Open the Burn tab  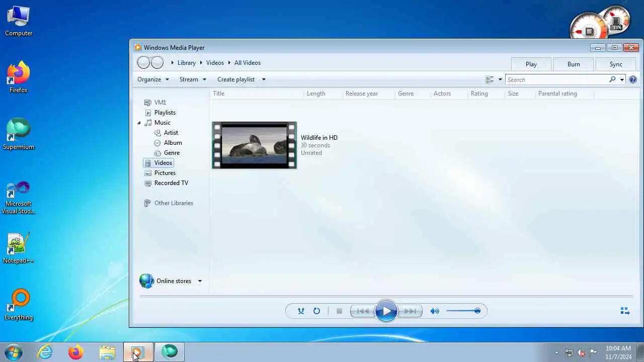click(574, 64)
